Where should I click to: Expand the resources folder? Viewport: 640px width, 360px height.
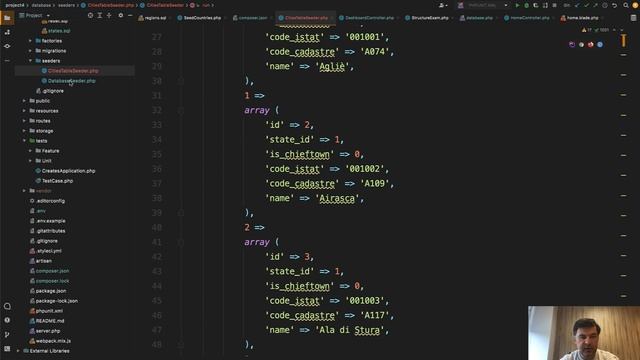[x=24, y=111]
